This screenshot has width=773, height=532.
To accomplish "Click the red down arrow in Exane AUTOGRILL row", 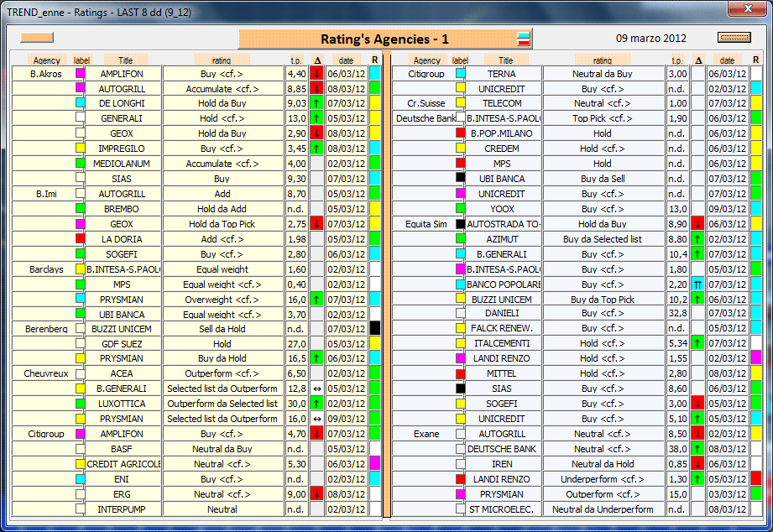I will click(697, 434).
